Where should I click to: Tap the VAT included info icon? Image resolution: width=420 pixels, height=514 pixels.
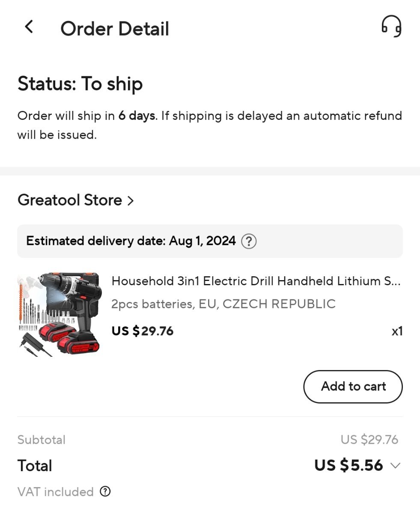click(105, 491)
